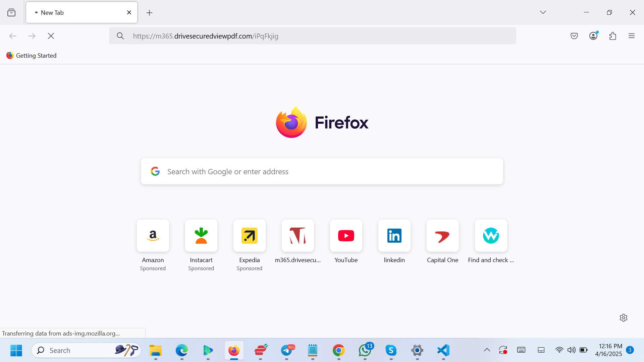Go forward one page
Viewport: 644px width, 362px height.
pos(32,36)
